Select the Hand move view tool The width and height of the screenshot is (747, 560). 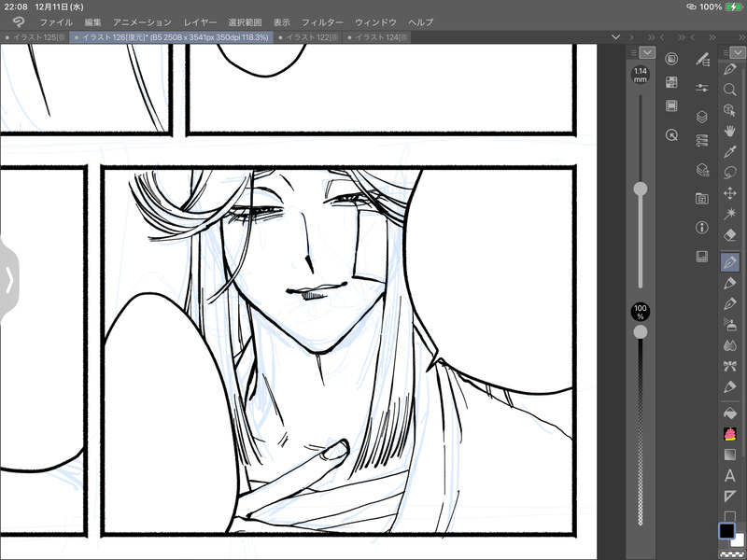coord(730,131)
